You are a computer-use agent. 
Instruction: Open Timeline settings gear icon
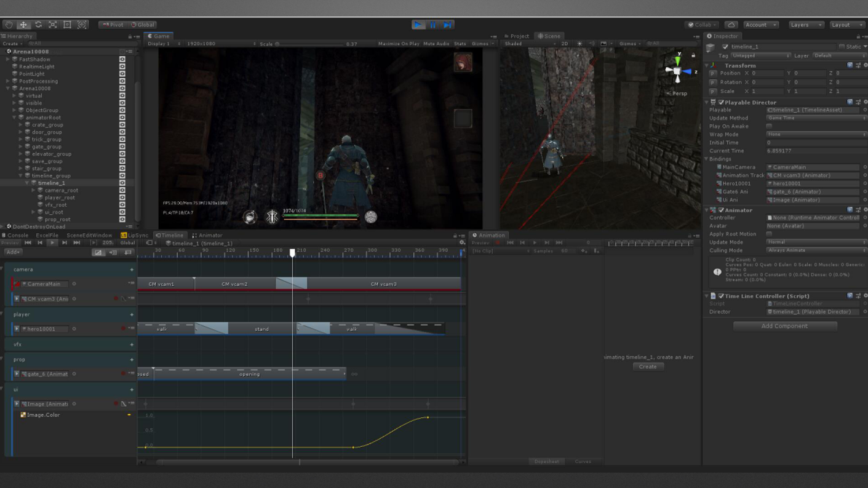coord(462,243)
